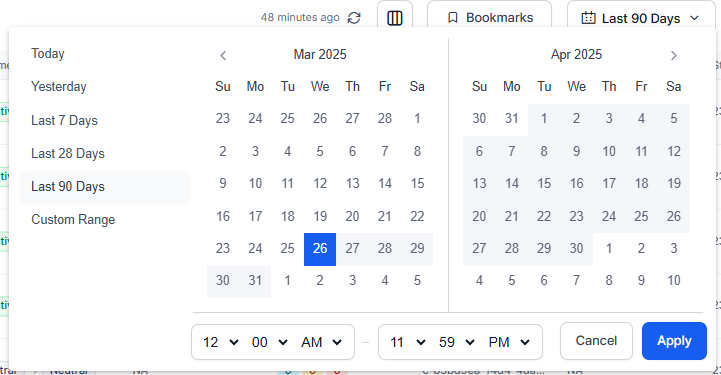Image resolution: width=721 pixels, height=375 pixels.
Task: Cancel the date picker
Action: (596, 341)
